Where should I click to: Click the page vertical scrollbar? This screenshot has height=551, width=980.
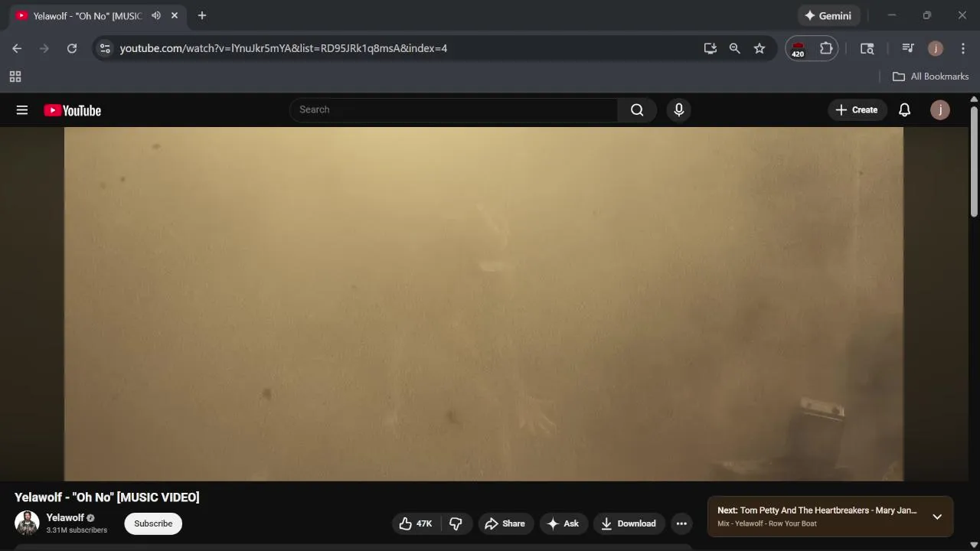pos(974,161)
